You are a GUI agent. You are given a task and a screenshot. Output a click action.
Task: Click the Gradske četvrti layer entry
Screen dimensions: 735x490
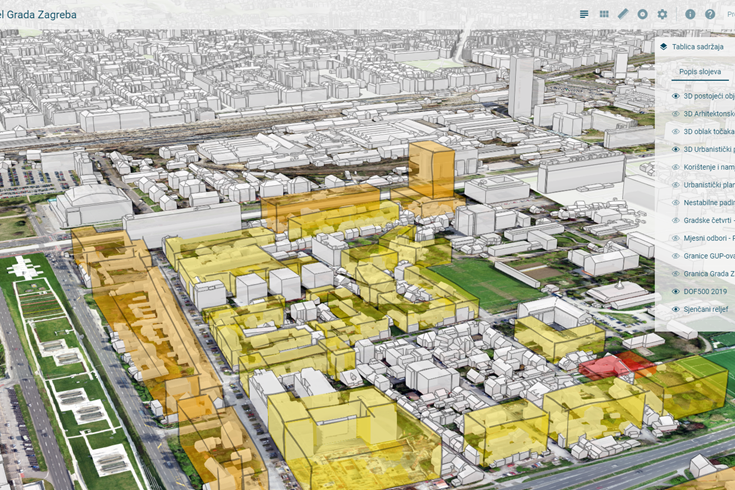[709, 220]
